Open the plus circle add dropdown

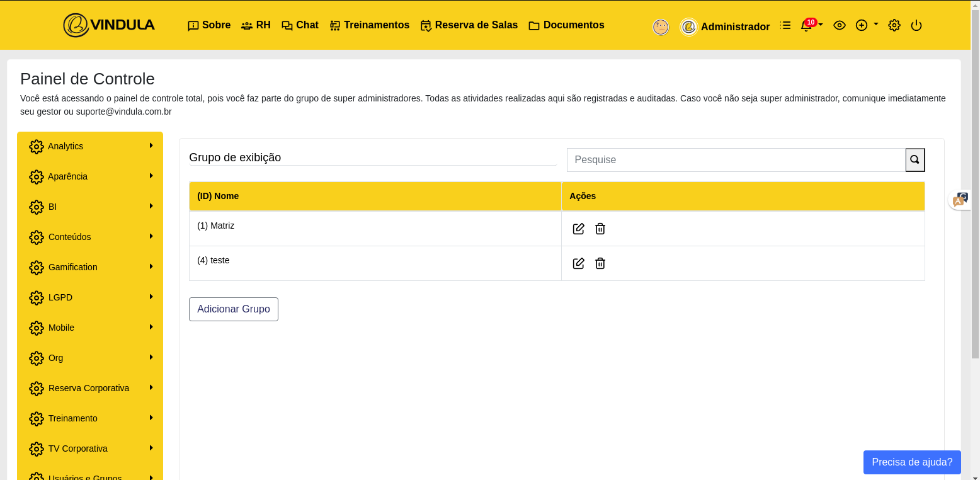(x=862, y=26)
